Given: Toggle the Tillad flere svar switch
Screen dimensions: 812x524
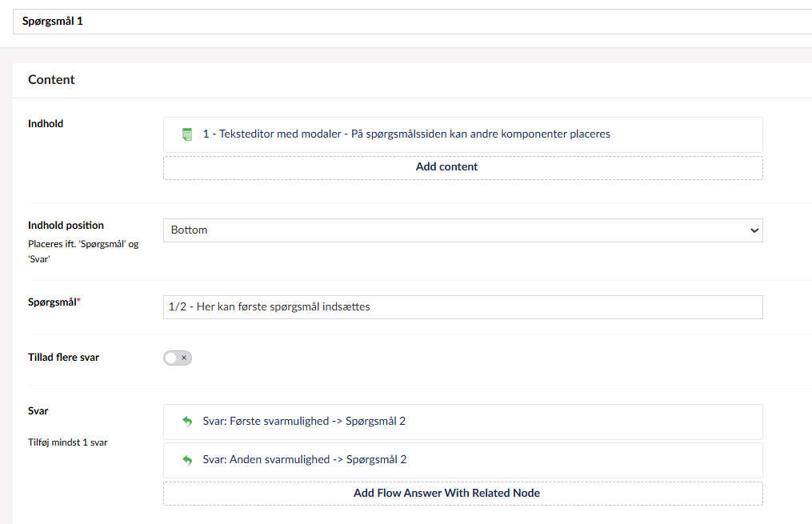Looking at the screenshot, I should (178, 358).
